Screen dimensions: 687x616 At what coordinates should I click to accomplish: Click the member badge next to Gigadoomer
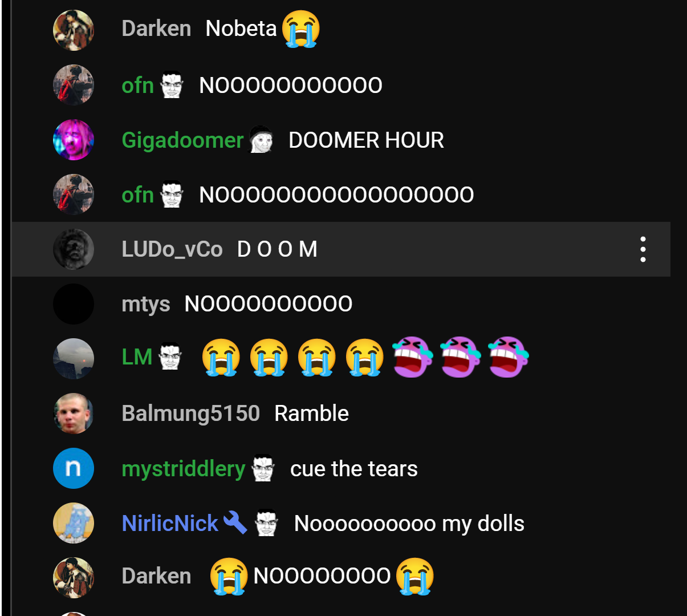262,140
